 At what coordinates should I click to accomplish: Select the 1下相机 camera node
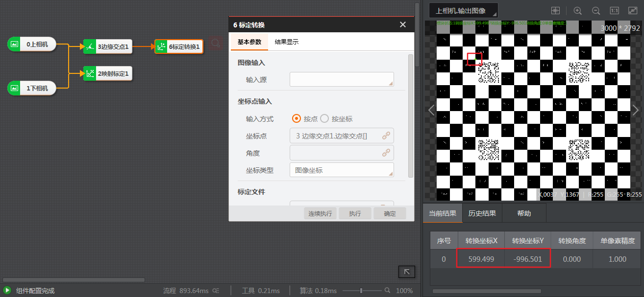tap(31, 88)
